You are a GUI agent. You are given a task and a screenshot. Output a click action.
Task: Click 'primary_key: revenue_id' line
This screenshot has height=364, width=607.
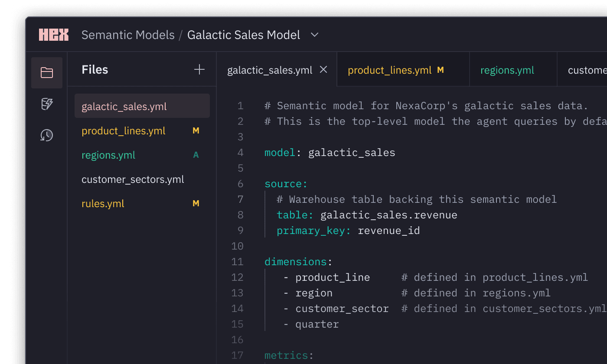click(x=349, y=231)
